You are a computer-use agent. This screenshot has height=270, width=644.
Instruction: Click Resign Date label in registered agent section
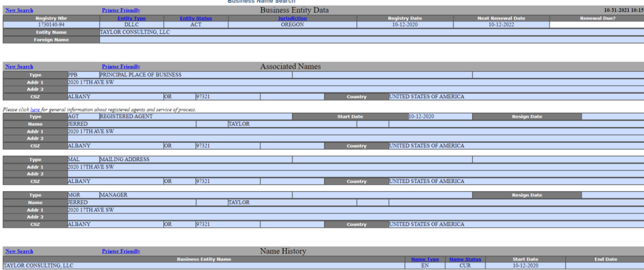(527, 116)
